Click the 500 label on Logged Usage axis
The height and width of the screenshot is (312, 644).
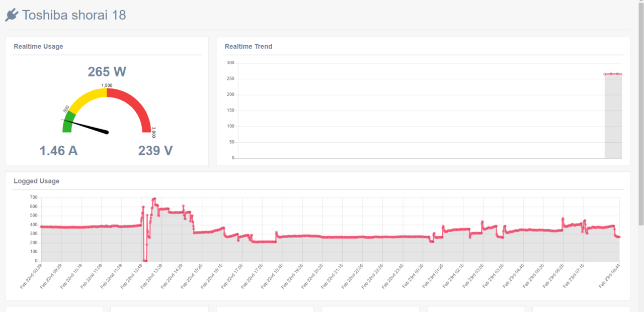coord(34,216)
